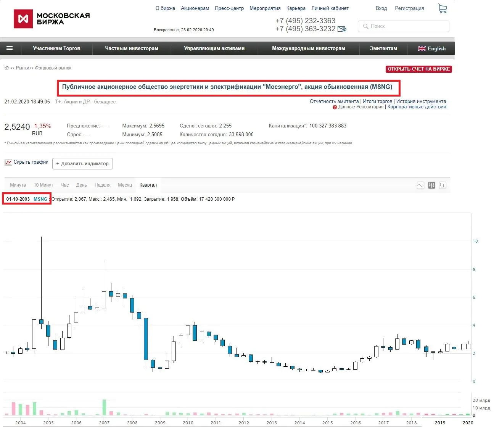This screenshot has height=448, width=494.
Task: Open the shopping cart
Action: point(443,8)
